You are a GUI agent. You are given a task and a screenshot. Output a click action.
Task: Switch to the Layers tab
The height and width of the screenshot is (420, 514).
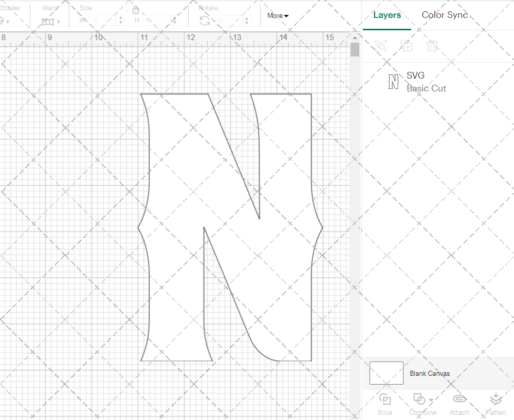tap(387, 15)
